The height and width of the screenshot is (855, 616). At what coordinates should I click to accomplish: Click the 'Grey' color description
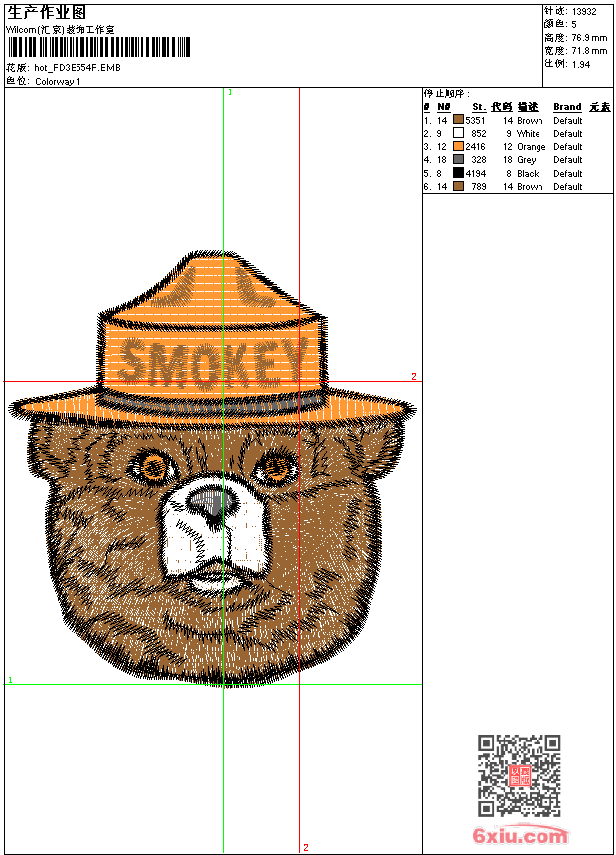tap(526, 160)
